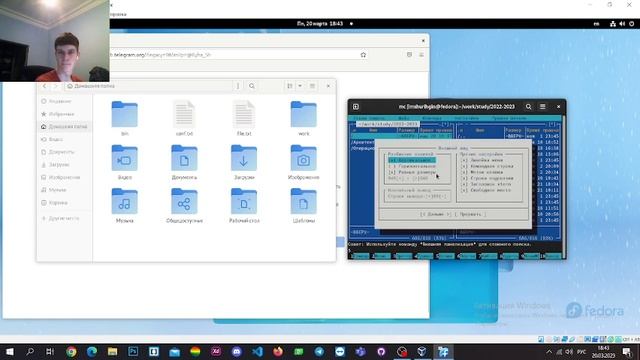This screenshot has height=360, width=640.
Task: Select Горизонтальное radio option in mc dialog
Action: click(411, 167)
